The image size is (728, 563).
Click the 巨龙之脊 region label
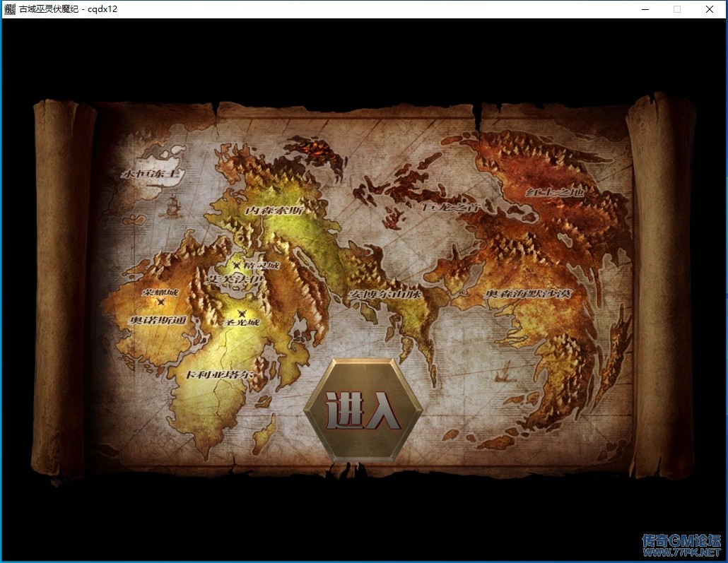[x=450, y=206]
